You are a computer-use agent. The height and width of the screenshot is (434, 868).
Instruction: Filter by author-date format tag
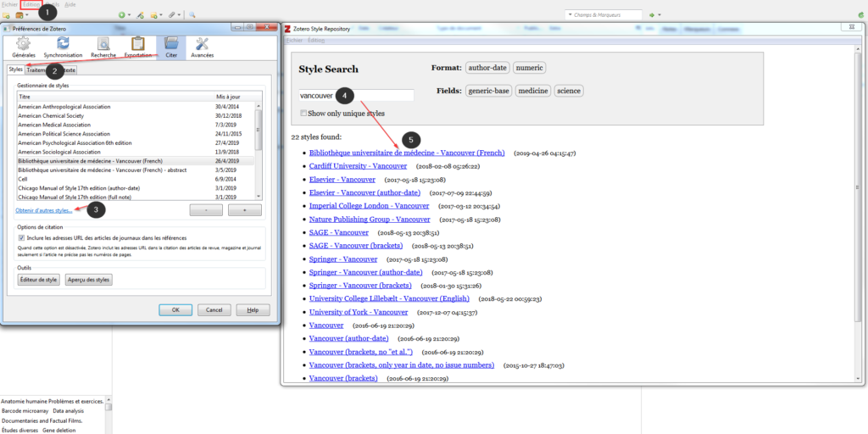[487, 68]
